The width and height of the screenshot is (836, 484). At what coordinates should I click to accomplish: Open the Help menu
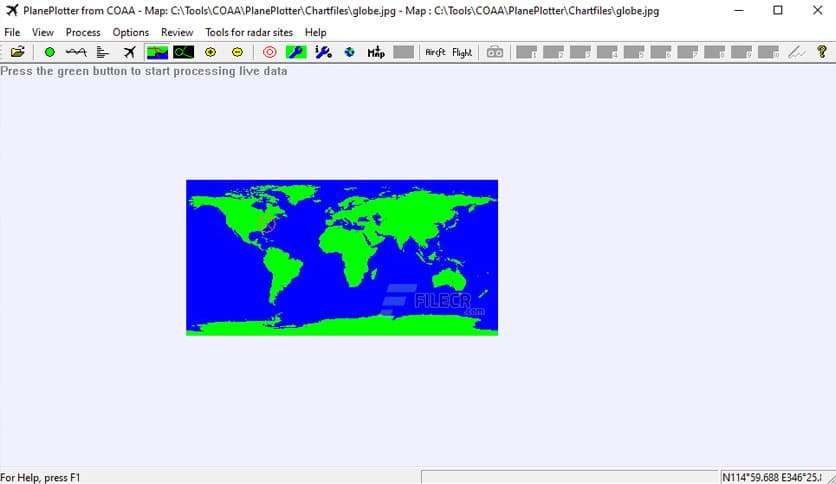tap(316, 33)
